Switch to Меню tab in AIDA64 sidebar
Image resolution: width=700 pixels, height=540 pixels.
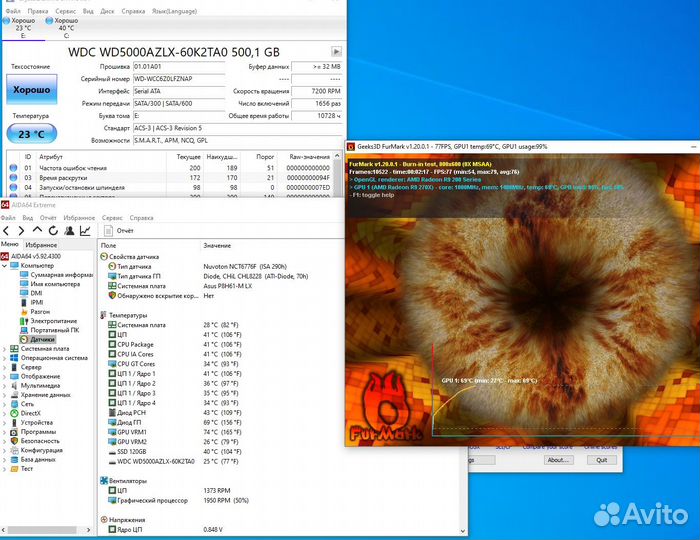[x=10, y=244]
